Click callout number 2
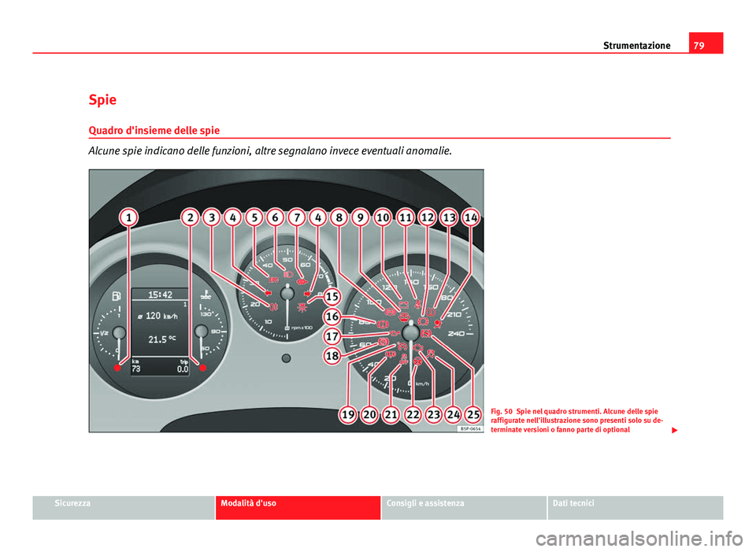756x552 pixels. [191, 217]
